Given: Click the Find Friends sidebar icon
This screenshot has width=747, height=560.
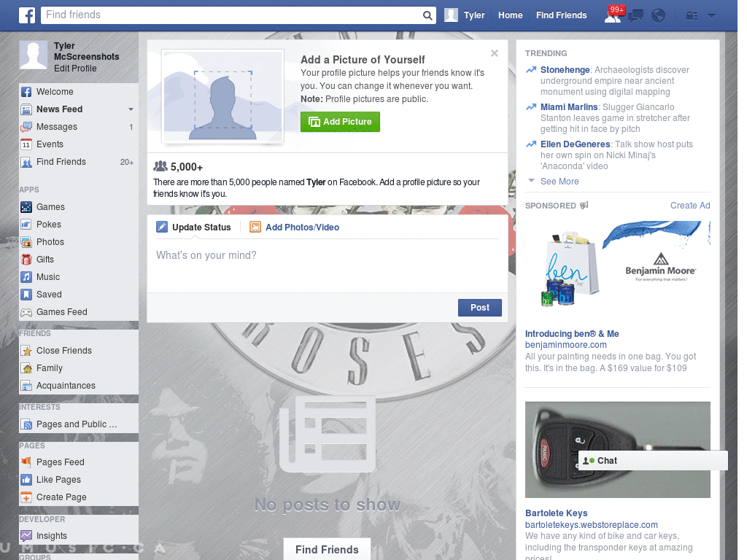Looking at the screenshot, I should 26,162.
